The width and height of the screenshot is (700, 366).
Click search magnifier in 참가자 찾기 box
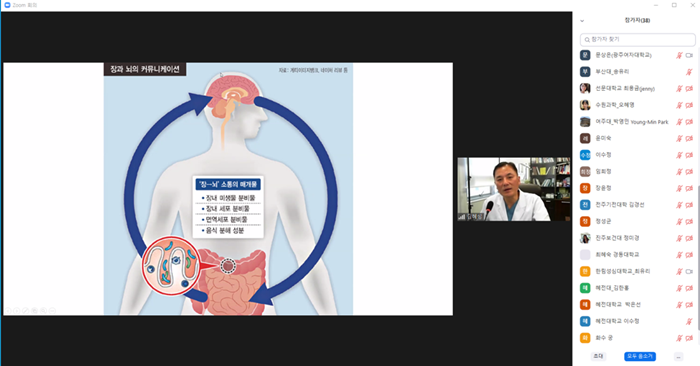tap(587, 40)
